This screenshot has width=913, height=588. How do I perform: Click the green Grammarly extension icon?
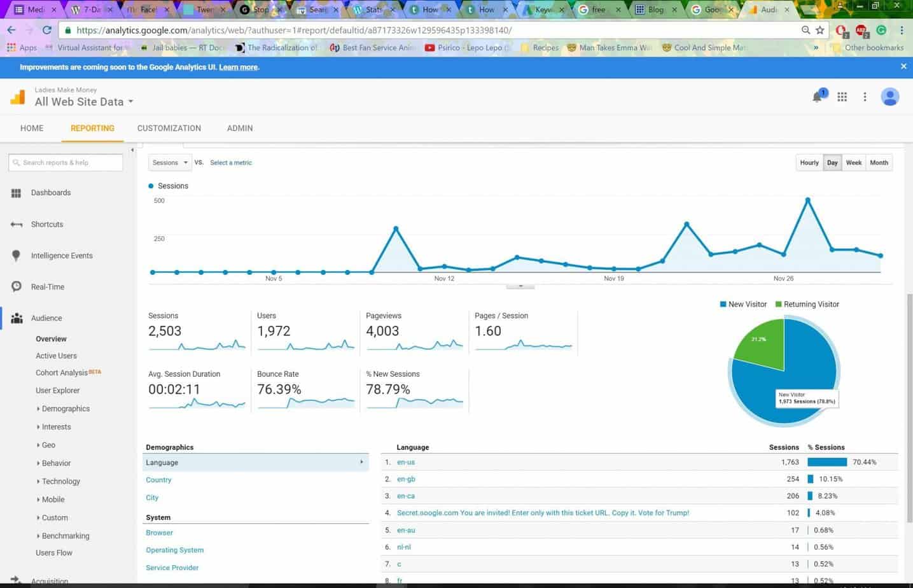click(881, 30)
